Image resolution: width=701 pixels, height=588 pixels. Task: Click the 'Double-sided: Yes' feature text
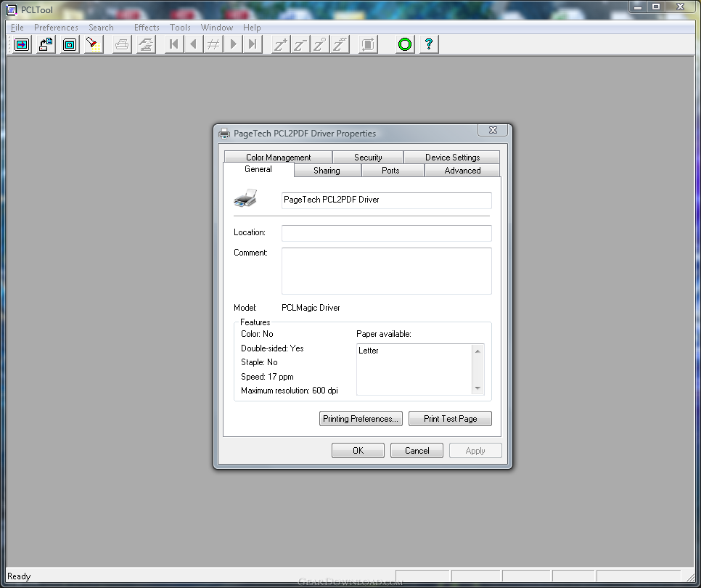point(272,348)
